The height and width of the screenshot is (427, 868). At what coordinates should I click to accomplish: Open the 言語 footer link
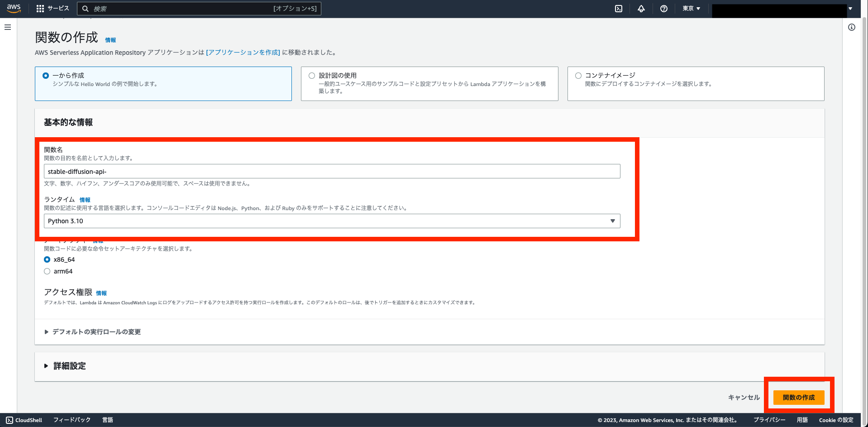click(x=108, y=420)
